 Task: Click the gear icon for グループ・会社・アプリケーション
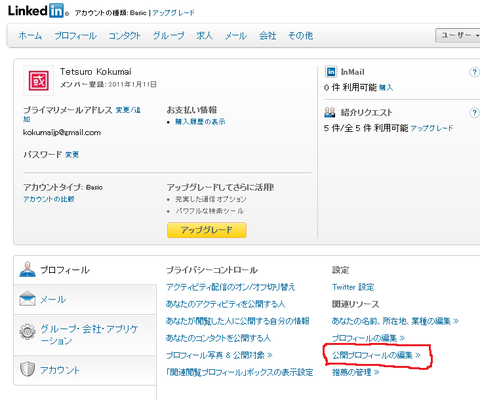[27, 331]
